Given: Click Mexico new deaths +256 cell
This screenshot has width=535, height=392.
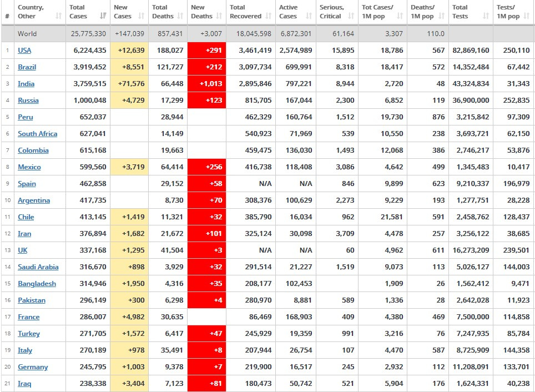Looking at the screenshot, I should pos(206,167).
